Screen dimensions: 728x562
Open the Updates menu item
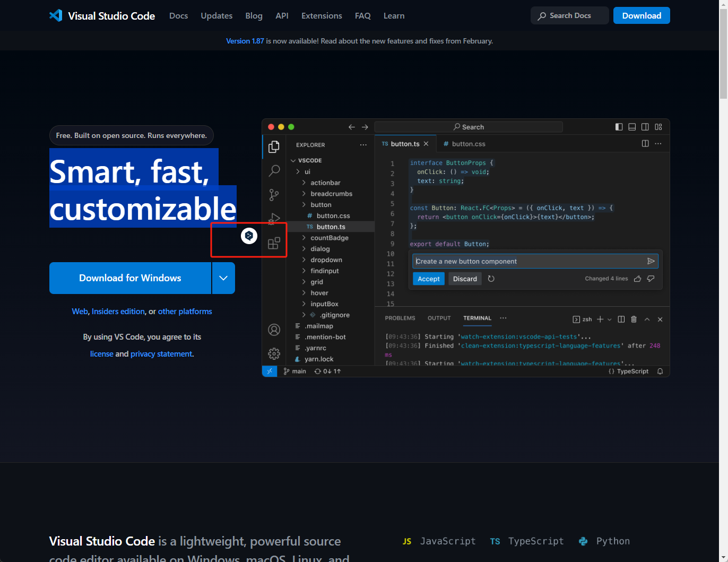(216, 16)
